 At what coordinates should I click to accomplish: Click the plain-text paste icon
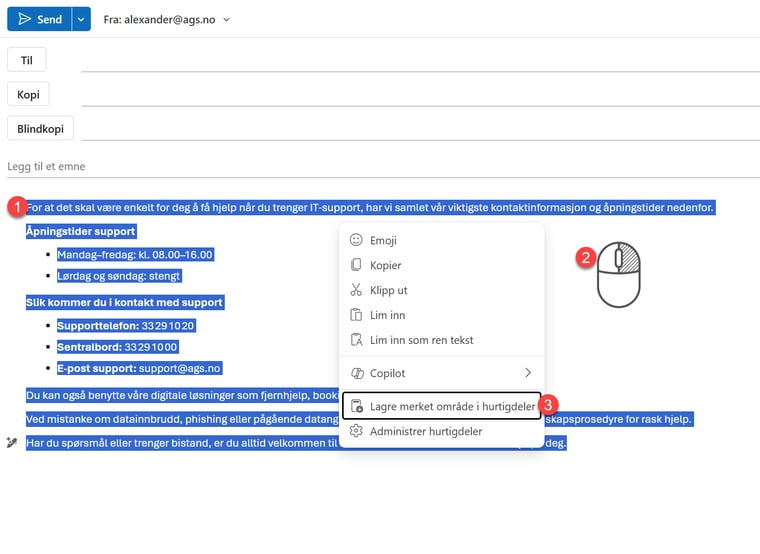click(x=356, y=340)
